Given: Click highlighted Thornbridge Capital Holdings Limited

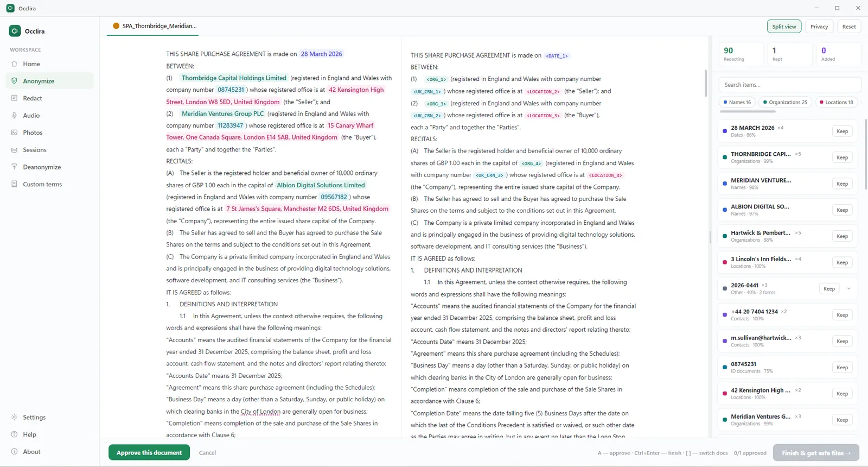Looking at the screenshot, I should coord(234,78).
